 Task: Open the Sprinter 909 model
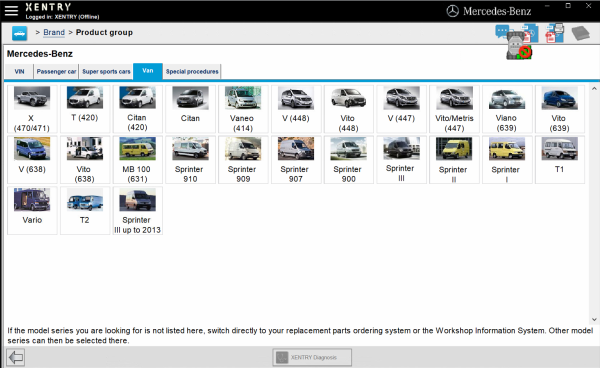[x=243, y=160]
